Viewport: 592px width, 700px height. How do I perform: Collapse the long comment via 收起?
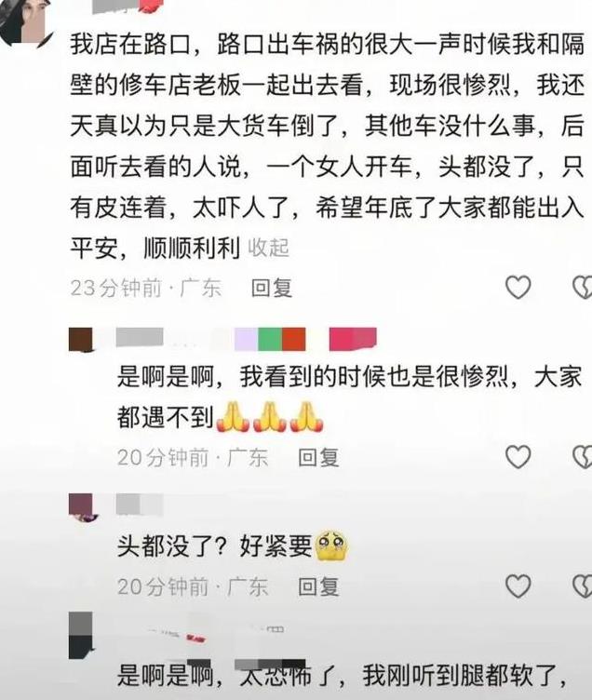(268, 248)
